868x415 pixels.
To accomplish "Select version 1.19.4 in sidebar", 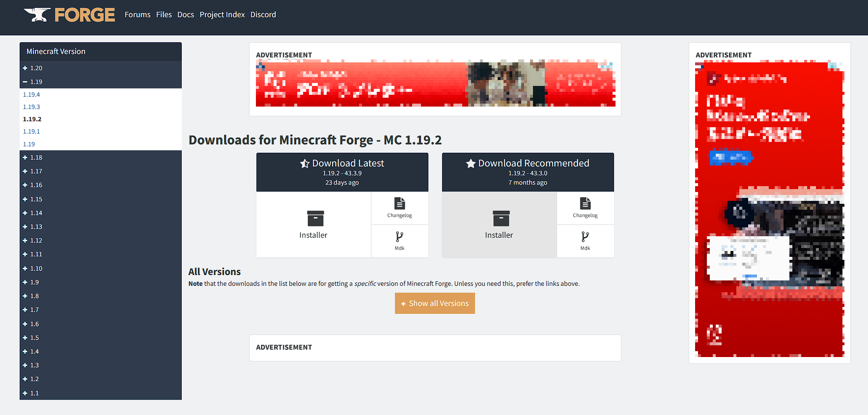I will 31,95.
